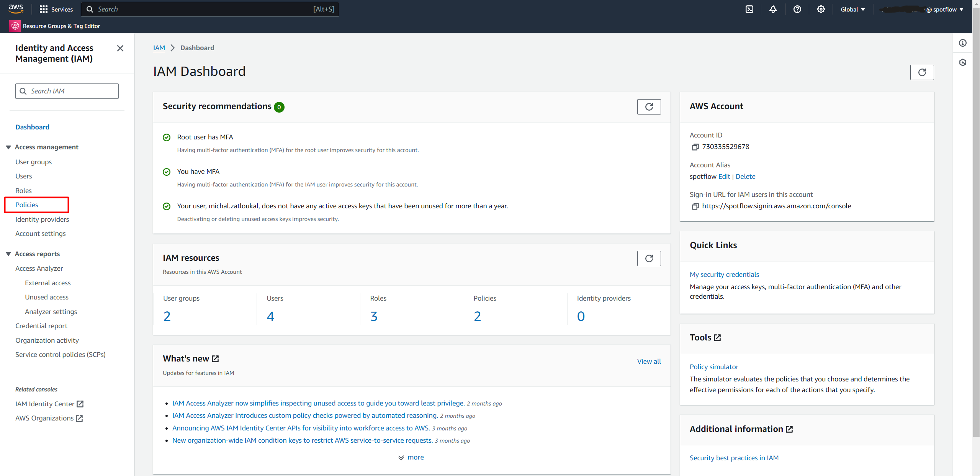Open Organization activity in sidebar
980x476 pixels.
click(47, 340)
